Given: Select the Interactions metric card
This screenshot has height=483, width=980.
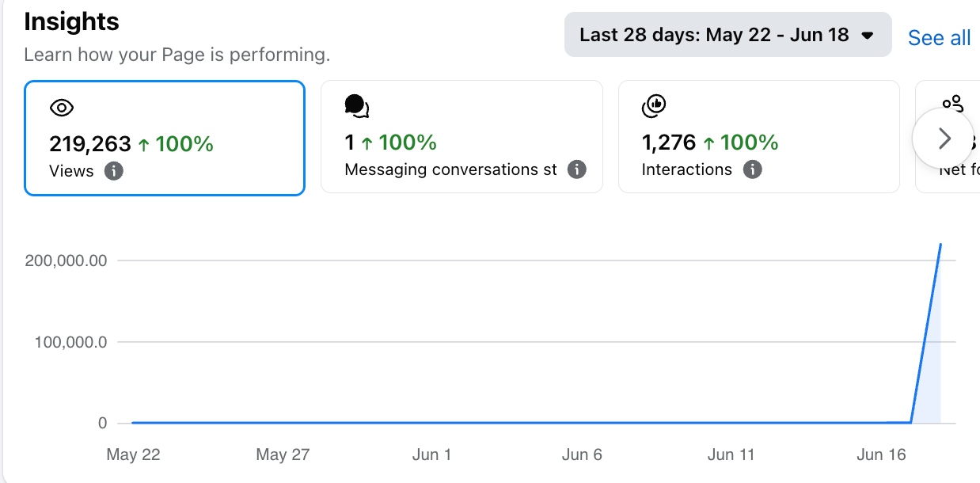Looking at the screenshot, I should click(x=758, y=136).
